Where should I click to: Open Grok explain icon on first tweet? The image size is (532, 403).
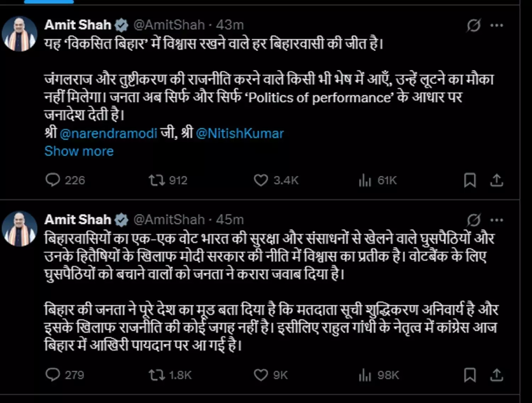[473, 25]
